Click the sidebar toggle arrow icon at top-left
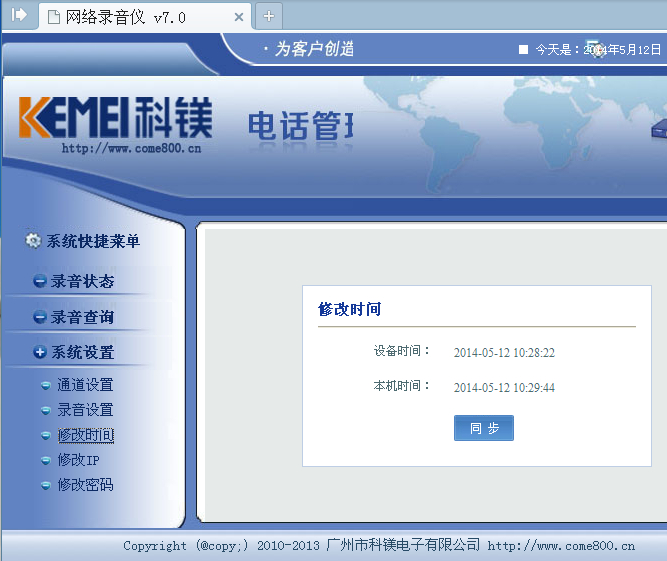Image resolution: width=667 pixels, height=561 pixels. 18,15
